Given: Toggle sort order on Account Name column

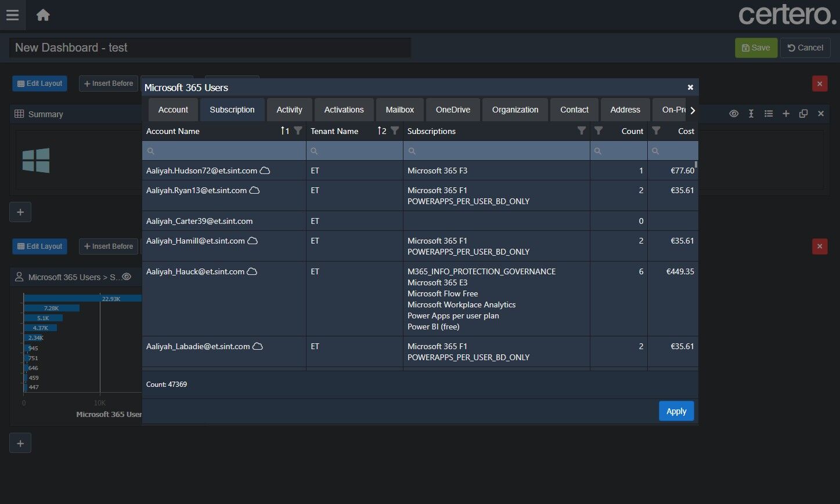Looking at the screenshot, I should (284, 131).
